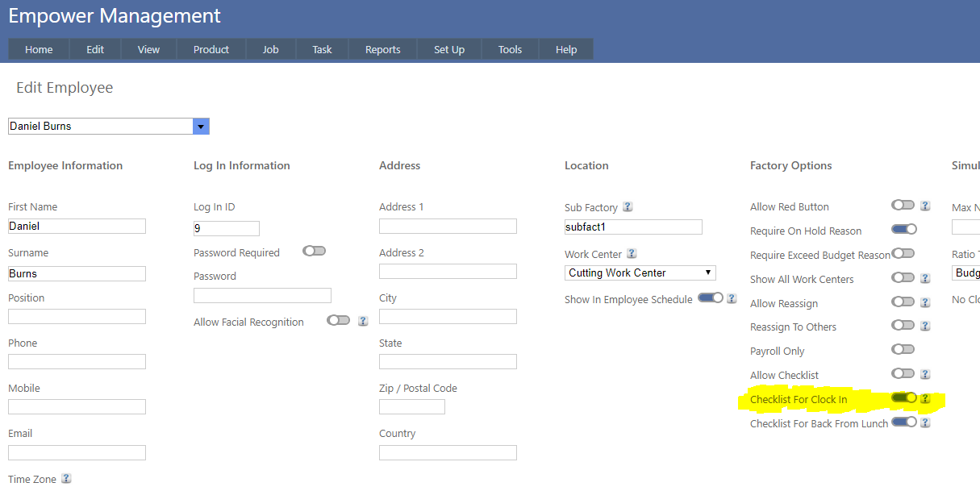Click help icon for Checklist For Clock In
Viewport: 980px width, 491px height.
pos(925,398)
